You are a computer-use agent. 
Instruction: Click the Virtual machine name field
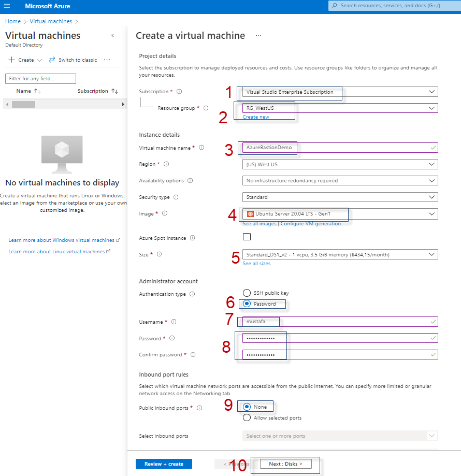tap(340, 148)
